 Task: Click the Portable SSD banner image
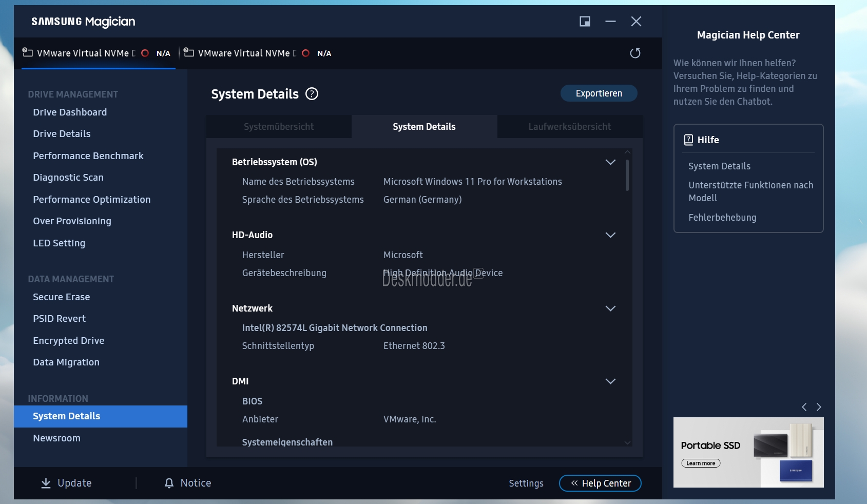pyautogui.click(x=748, y=452)
